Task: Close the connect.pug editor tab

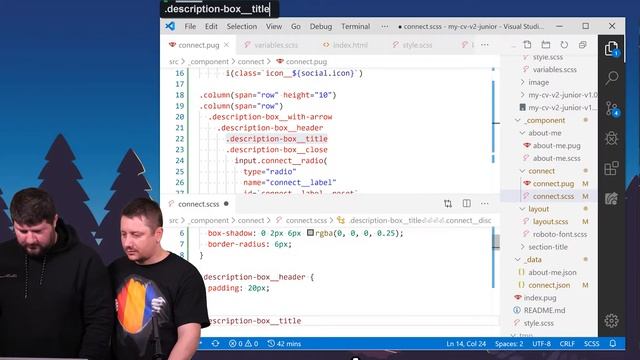Action: coord(227,45)
